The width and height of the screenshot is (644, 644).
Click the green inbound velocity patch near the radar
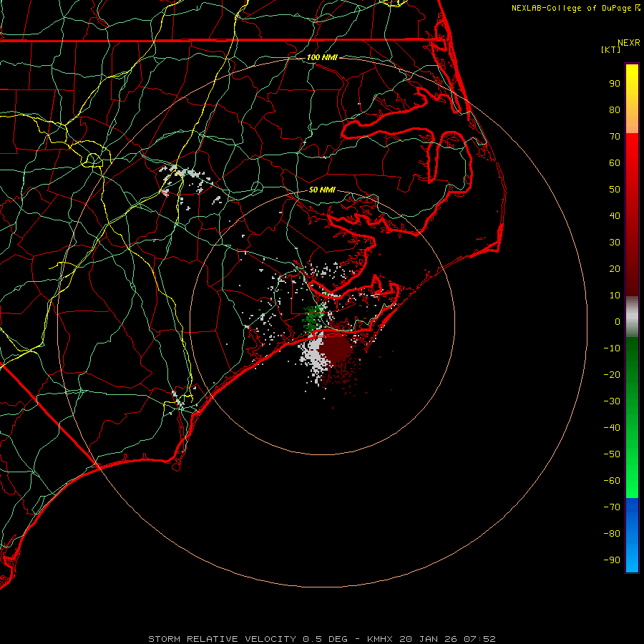pyautogui.click(x=313, y=318)
